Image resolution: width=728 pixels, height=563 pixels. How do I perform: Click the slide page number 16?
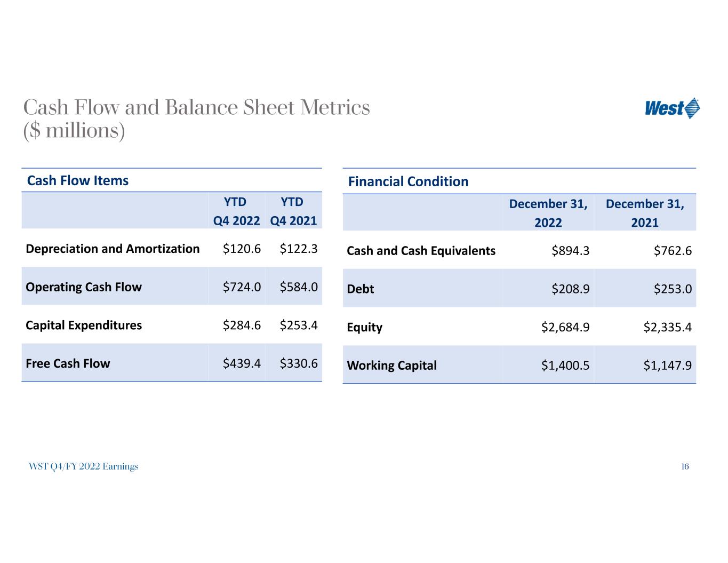pos(685,466)
